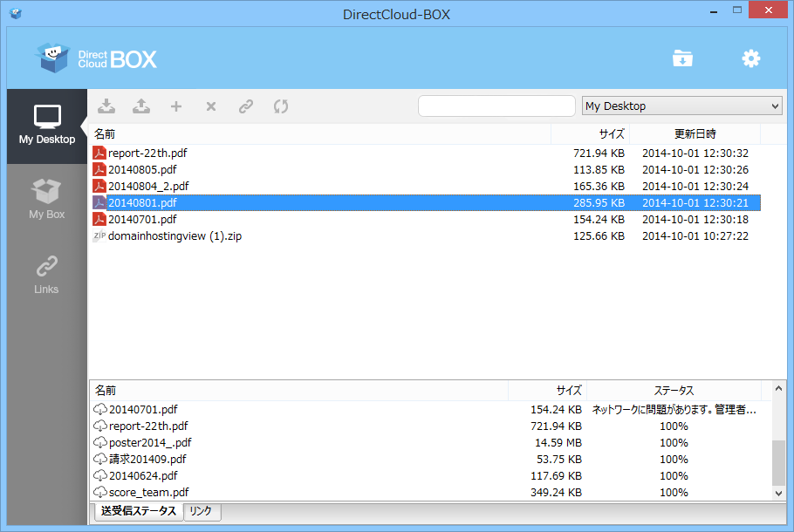
Task: Click the transfer list サイズ column header
Action: pyautogui.click(x=547, y=390)
